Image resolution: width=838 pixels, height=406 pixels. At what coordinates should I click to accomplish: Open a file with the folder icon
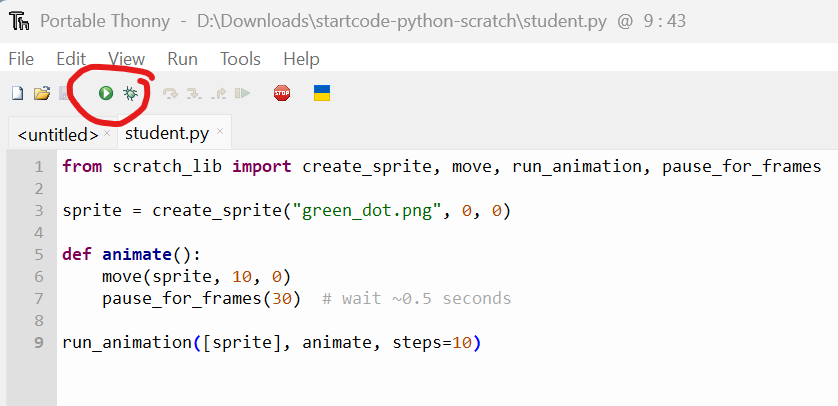[41, 94]
